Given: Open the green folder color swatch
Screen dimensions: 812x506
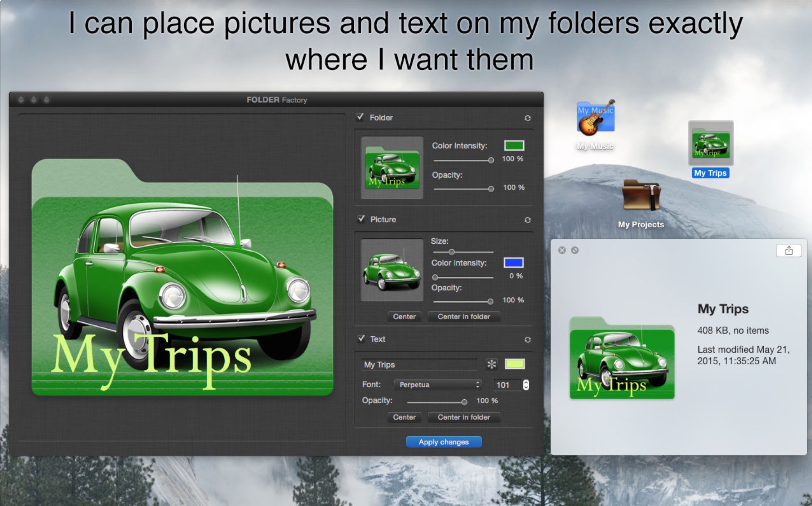Looking at the screenshot, I should (x=514, y=146).
